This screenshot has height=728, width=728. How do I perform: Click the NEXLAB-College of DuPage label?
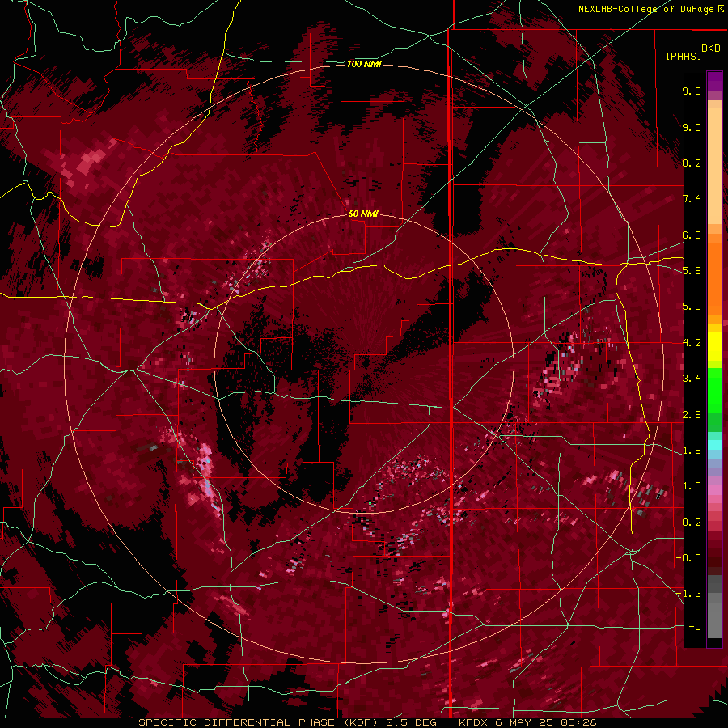pyautogui.click(x=647, y=9)
